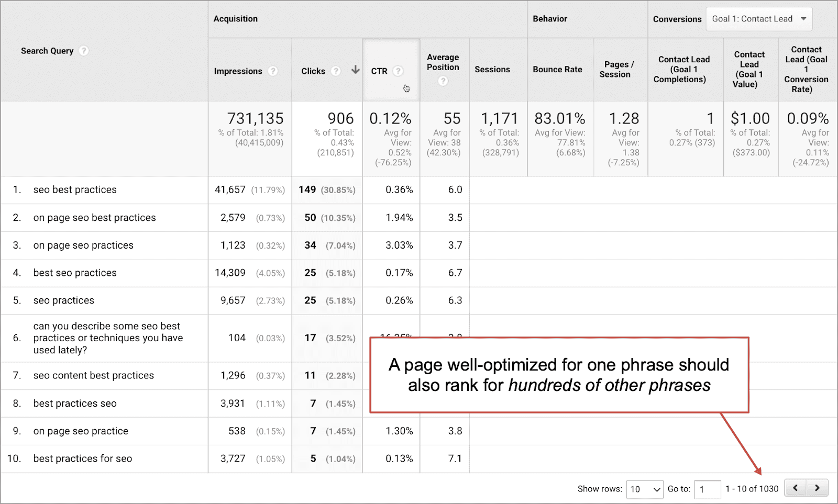Click total sessions value 1,171
This screenshot has height=504, width=838.
499,118
